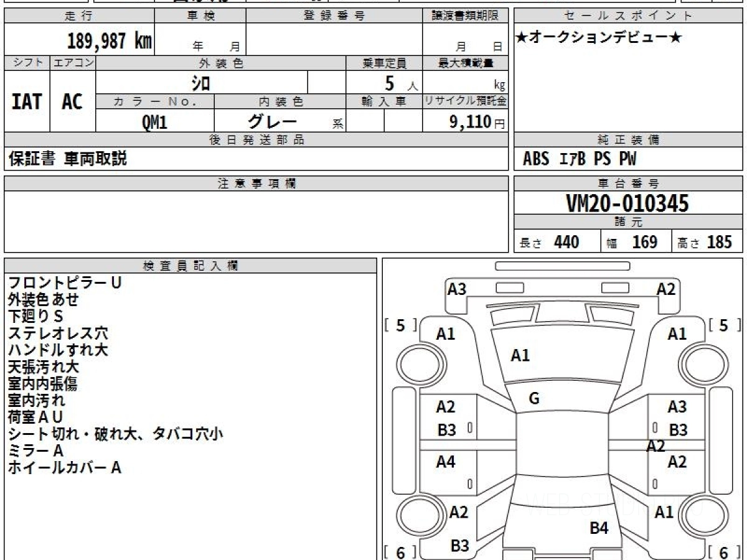
Task: Click the エアコン header cell
Action: point(73,63)
